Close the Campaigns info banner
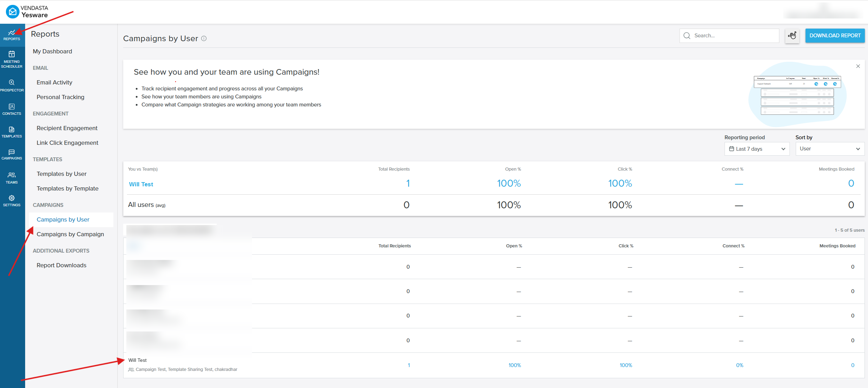The height and width of the screenshot is (388, 868). [x=858, y=66]
